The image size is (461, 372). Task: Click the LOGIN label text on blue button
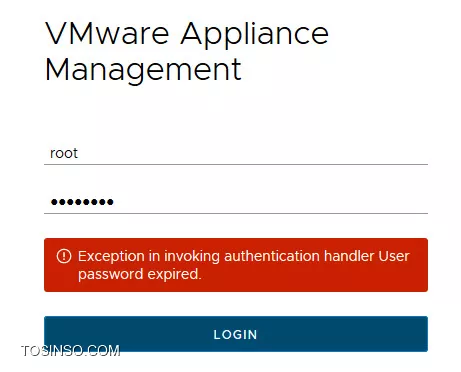pyautogui.click(x=236, y=334)
